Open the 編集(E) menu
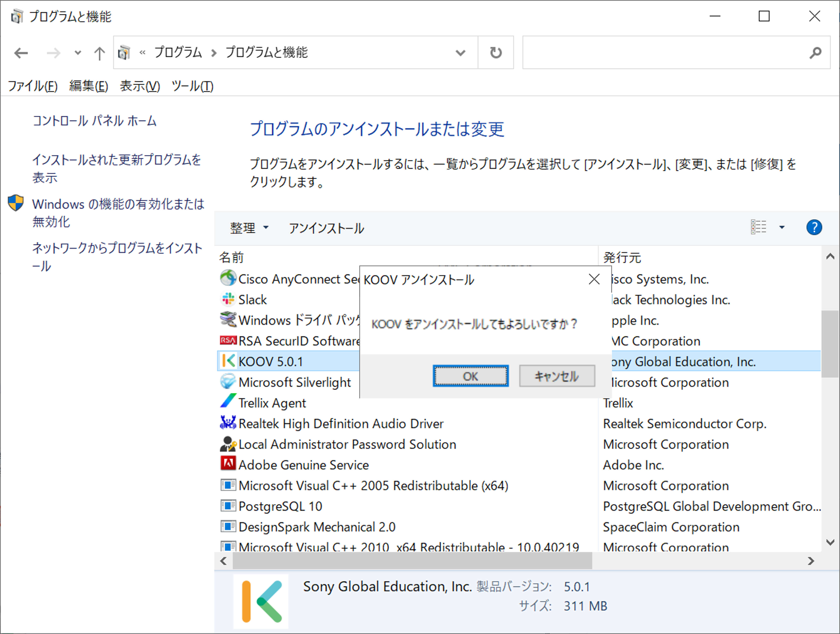The width and height of the screenshot is (840, 634). [88, 86]
